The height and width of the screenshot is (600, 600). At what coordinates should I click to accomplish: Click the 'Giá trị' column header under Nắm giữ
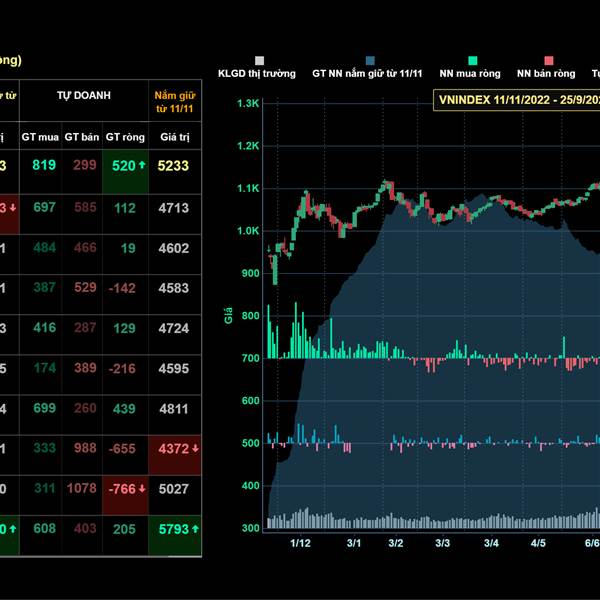pyautogui.click(x=175, y=137)
